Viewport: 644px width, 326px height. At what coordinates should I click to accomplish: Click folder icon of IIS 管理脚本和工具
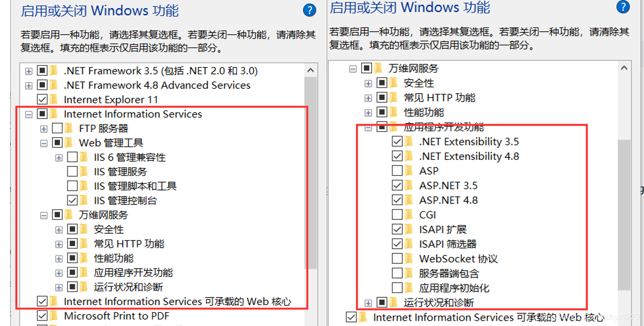pyautogui.click(x=84, y=186)
